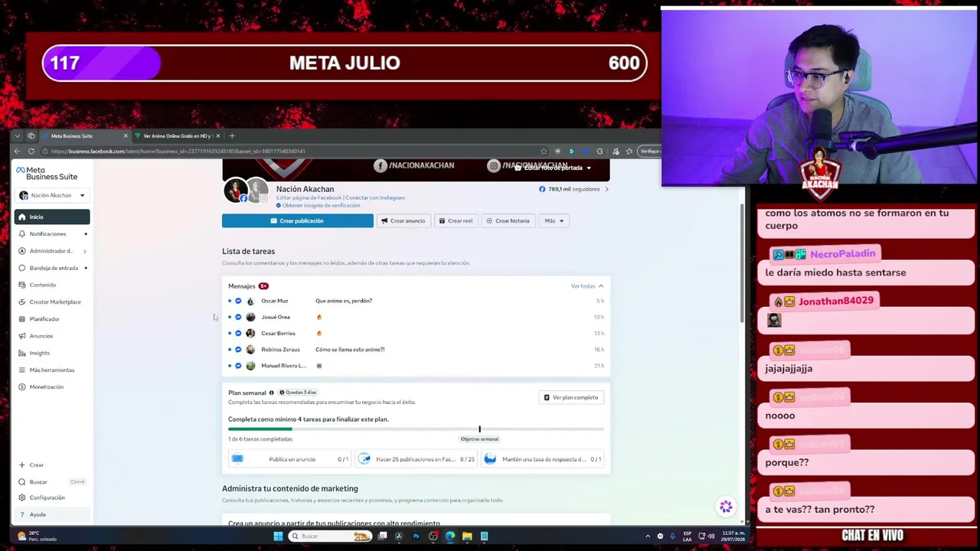
Task: Click the Objetivo semanal marker
Action: pyautogui.click(x=479, y=439)
